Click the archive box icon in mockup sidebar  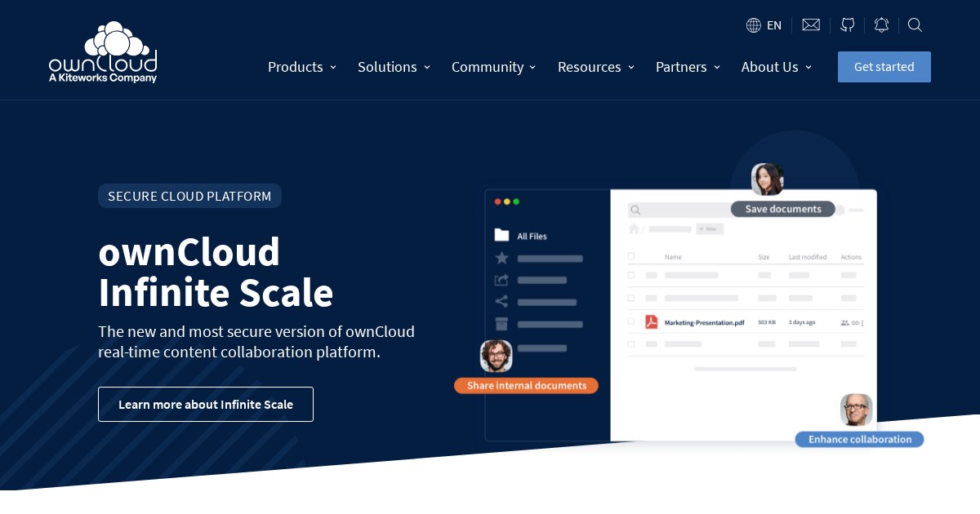pos(501,324)
